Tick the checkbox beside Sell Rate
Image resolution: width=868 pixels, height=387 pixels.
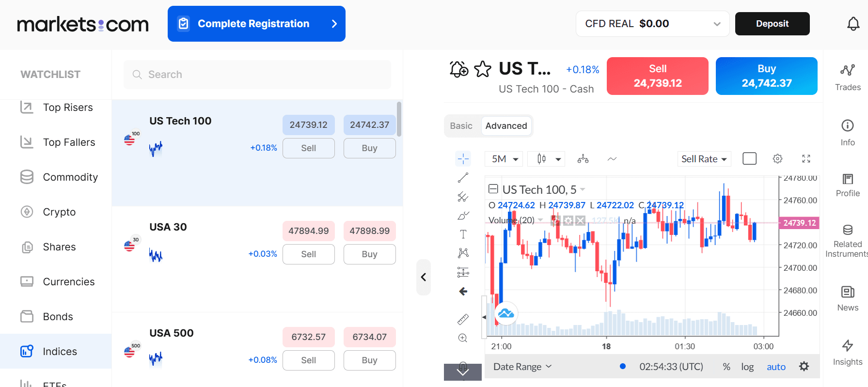749,158
